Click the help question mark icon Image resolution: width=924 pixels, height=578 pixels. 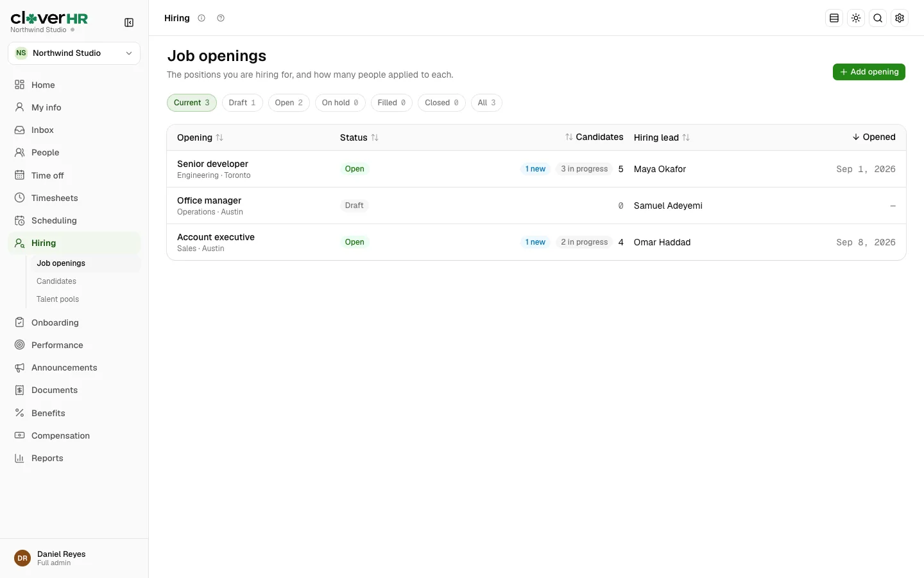click(221, 18)
